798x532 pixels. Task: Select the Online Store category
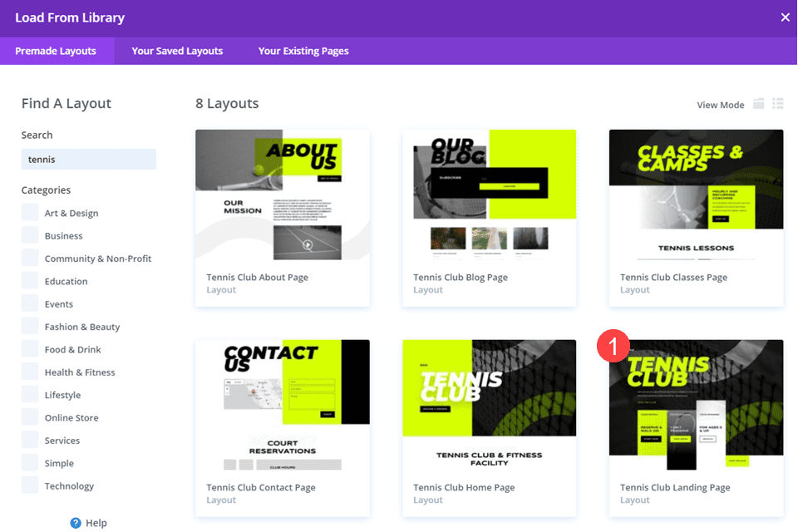pyautogui.click(x=31, y=416)
